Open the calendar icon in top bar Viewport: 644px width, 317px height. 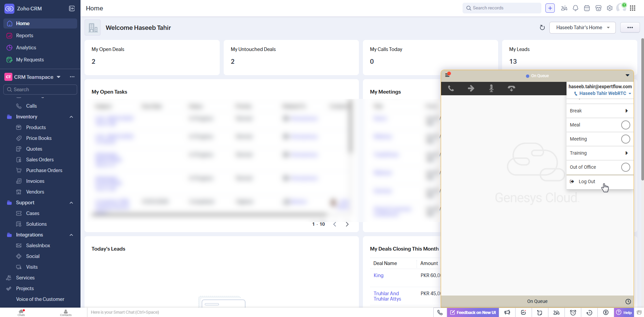coord(587,8)
